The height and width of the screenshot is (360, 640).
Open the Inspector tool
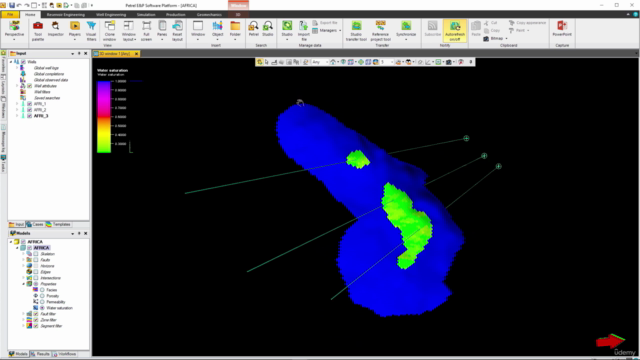(x=56, y=29)
